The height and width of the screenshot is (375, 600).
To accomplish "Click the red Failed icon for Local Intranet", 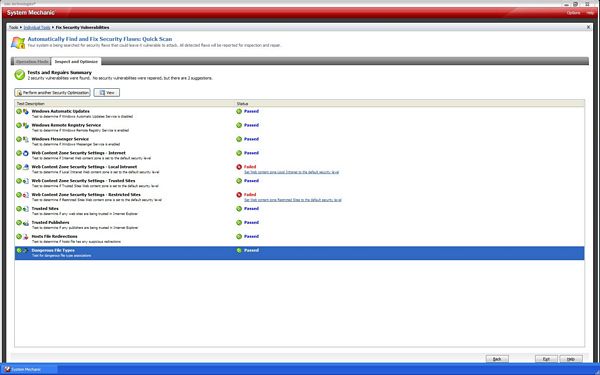I will [x=239, y=167].
